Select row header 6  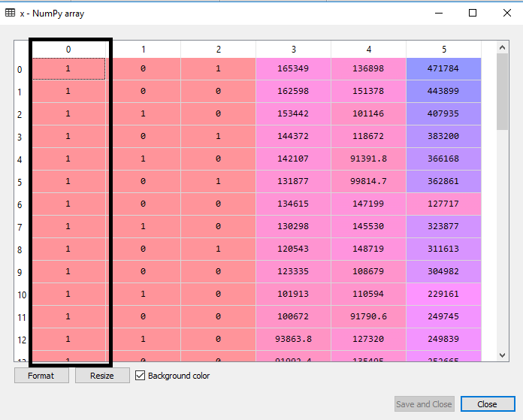pos(20,205)
